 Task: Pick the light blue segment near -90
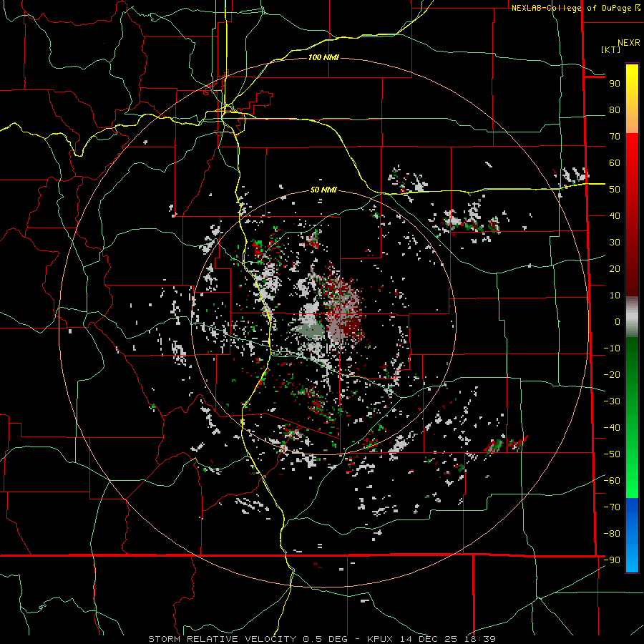point(632,559)
